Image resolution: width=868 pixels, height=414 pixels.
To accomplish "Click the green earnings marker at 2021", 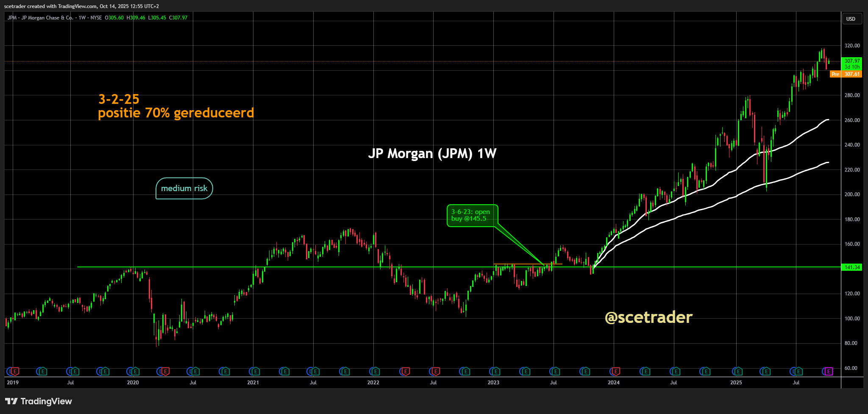I will click(x=256, y=372).
